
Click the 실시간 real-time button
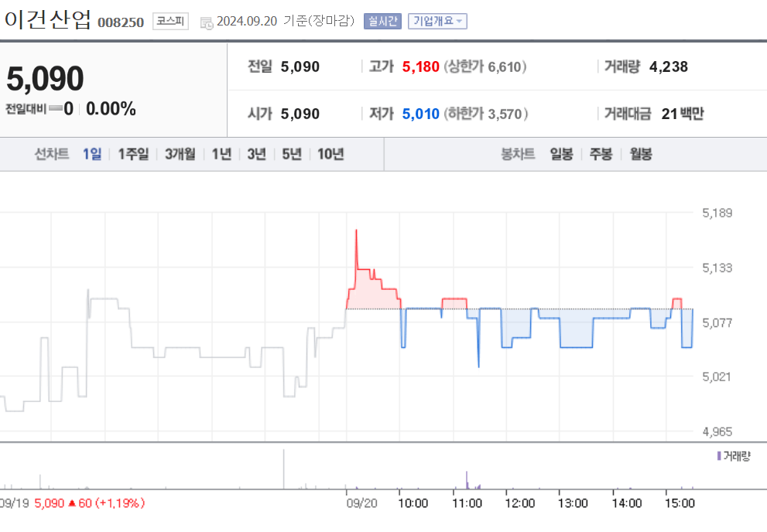pos(382,21)
